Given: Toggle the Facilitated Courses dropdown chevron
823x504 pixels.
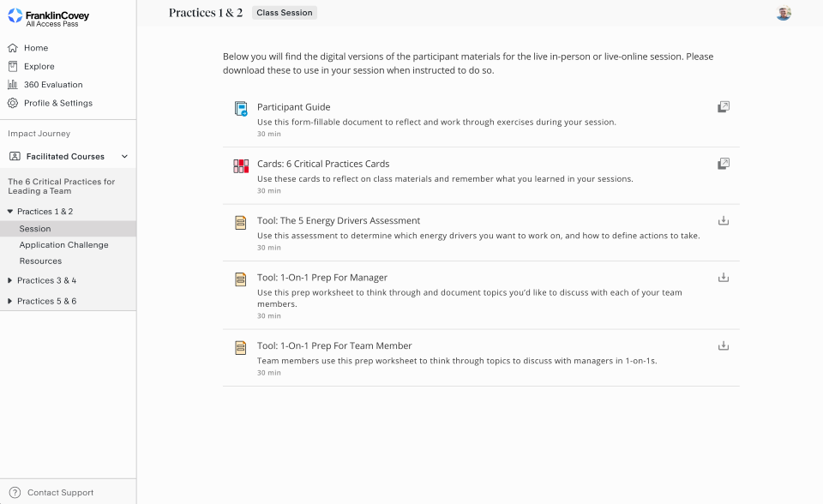Looking at the screenshot, I should [124, 157].
